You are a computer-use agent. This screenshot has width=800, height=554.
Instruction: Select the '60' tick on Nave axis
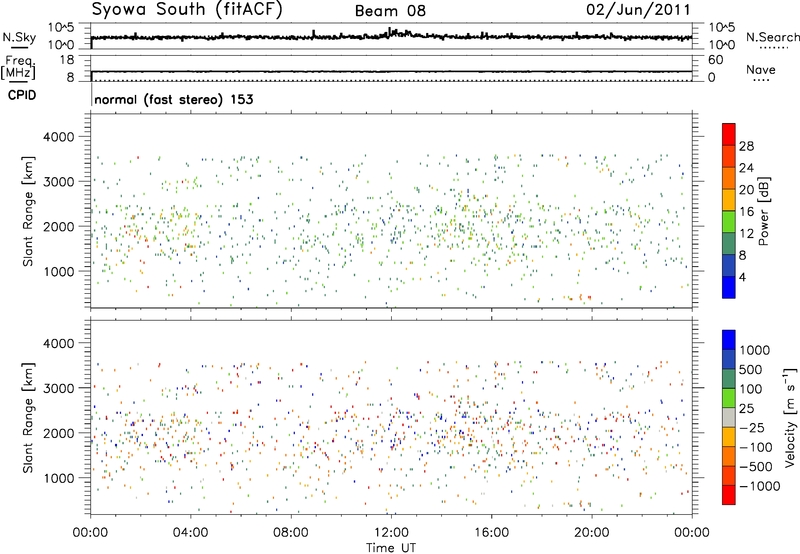(716, 60)
